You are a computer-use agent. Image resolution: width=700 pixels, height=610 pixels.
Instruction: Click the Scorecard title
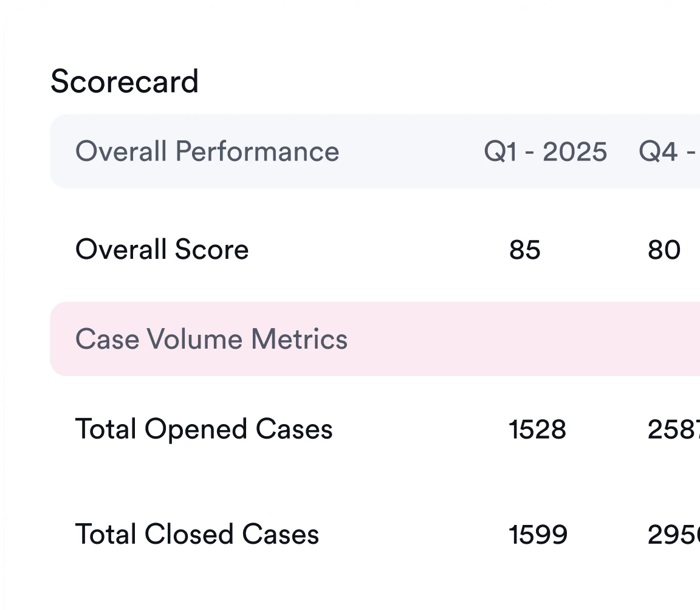tap(125, 81)
